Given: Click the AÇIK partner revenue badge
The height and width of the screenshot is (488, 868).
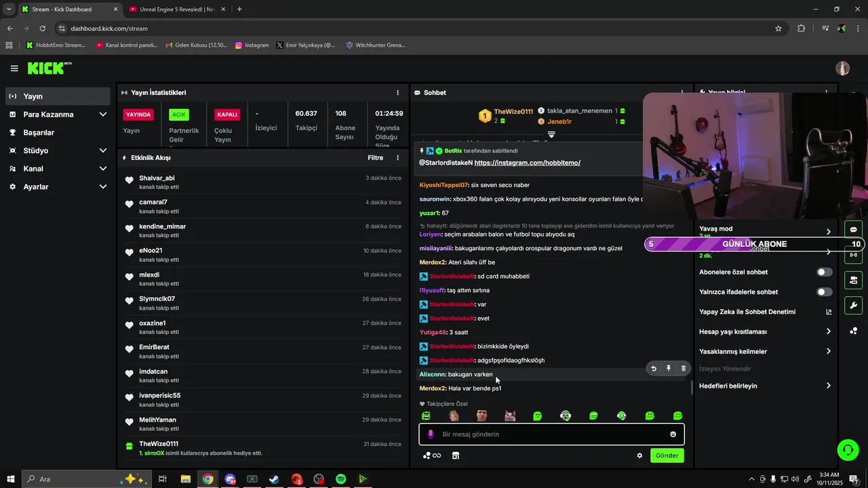Looking at the screenshot, I should (x=179, y=115).
